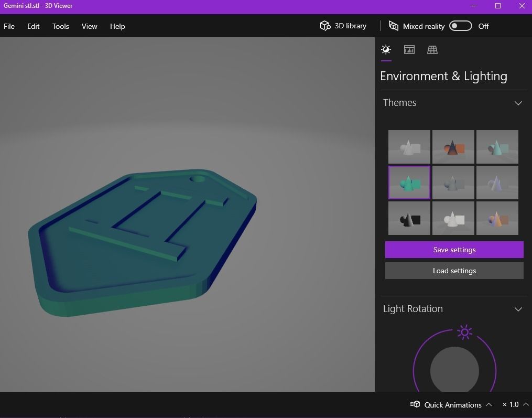Screen dimensions: 532x418
Task: Click the Quick Animations icon
Action: point(415,404)
